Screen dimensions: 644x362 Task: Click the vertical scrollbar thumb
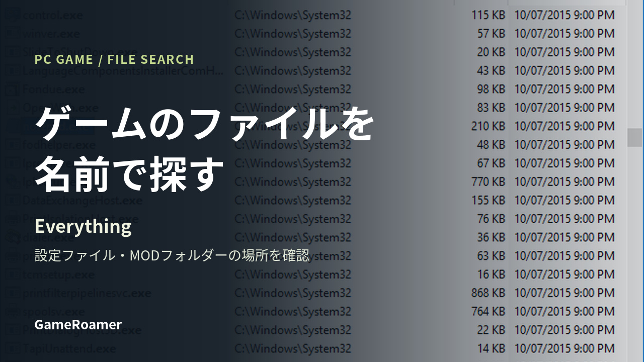click(x=634, y=137)
